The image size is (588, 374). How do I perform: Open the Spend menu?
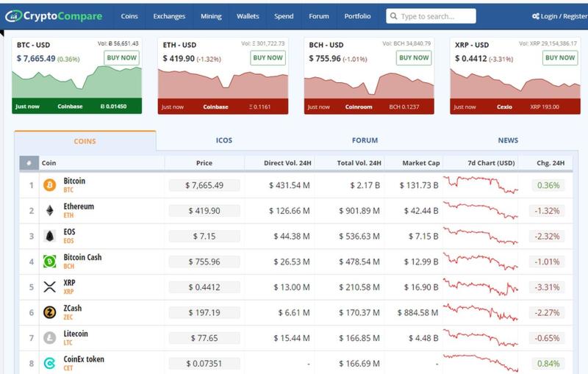(x=284, y=16)
